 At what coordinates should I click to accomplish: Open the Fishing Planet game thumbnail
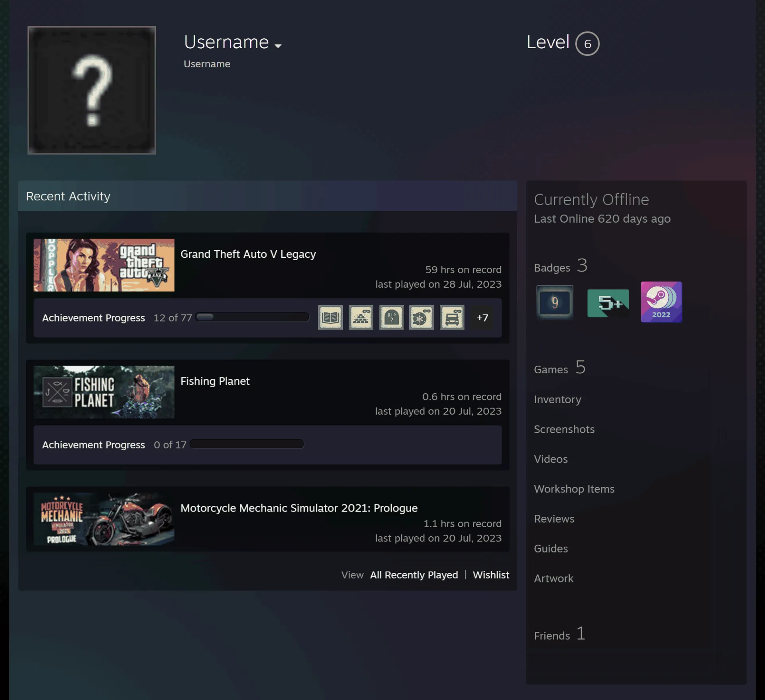104,392
